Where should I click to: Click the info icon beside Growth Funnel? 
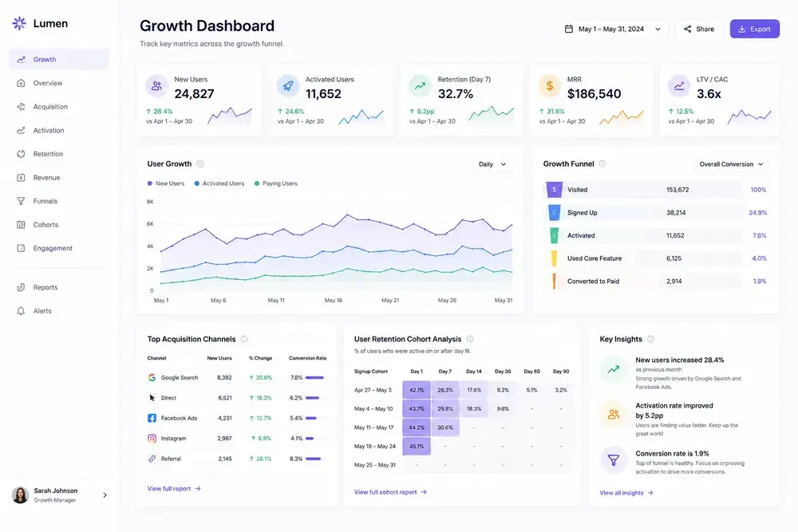click(602, 164)
